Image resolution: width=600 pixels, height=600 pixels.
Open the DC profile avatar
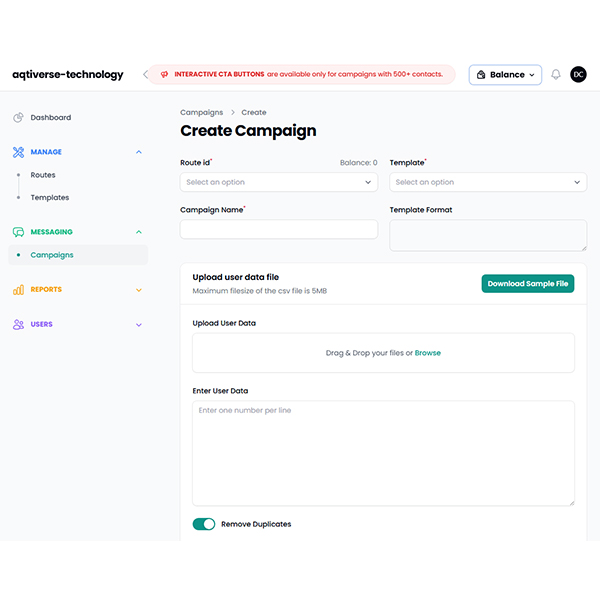[x=578, y=75]
